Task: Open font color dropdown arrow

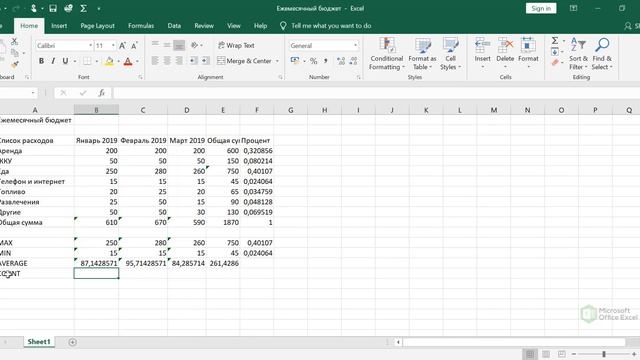Action: [138, 61]
